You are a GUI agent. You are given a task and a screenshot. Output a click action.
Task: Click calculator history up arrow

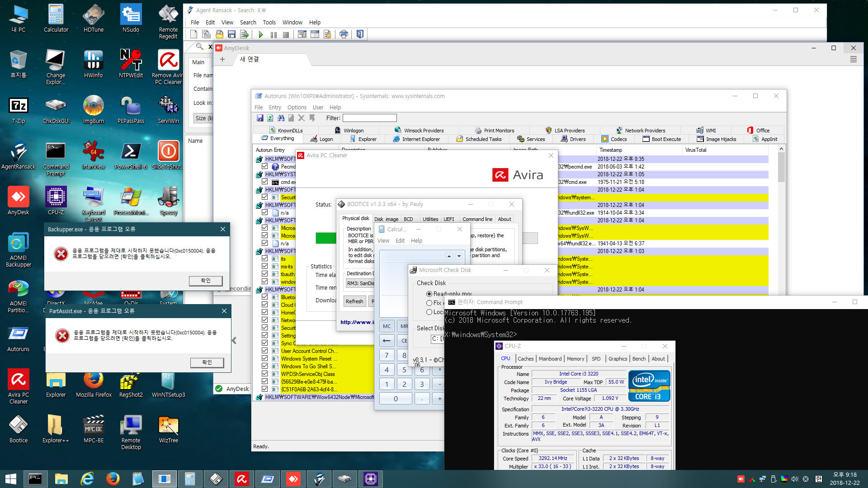point(449,256)
